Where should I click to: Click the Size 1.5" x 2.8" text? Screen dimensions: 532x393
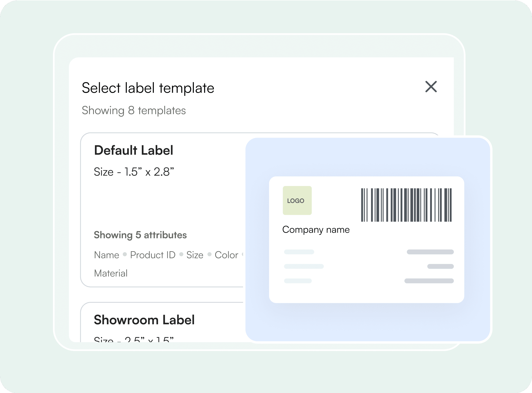(x=134, y=172)
